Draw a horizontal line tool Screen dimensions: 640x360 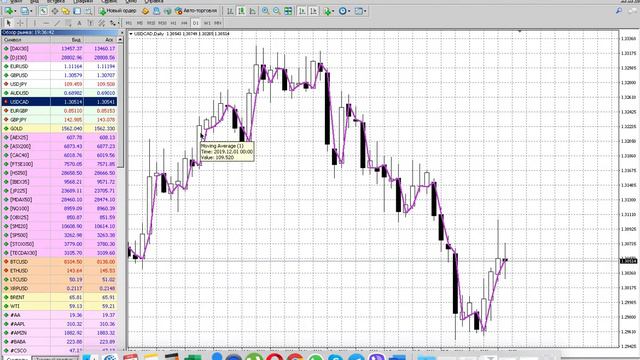(x=46, y=23)
